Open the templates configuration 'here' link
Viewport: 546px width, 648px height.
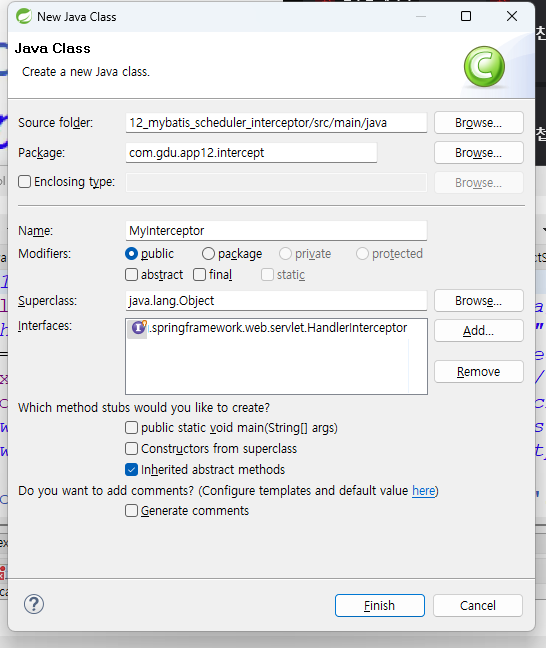point(424,491)
